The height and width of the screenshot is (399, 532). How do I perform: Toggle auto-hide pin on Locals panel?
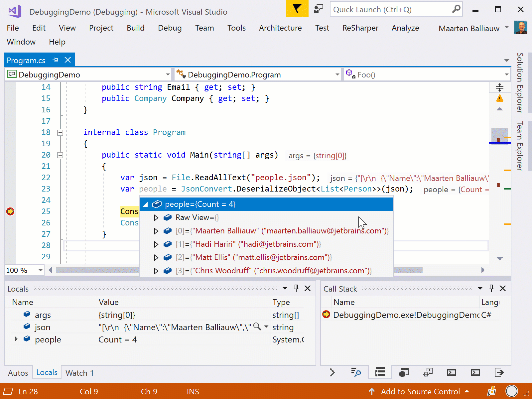(296, 288)
